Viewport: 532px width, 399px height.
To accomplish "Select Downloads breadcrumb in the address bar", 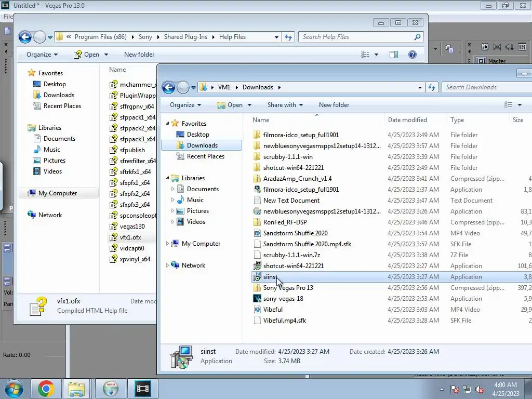I will pos(258,87).
